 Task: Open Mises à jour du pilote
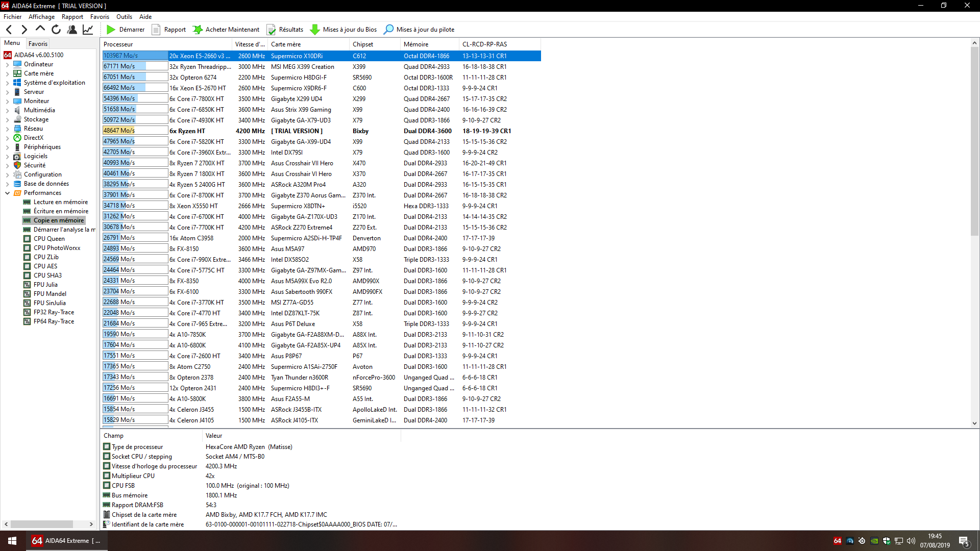click(419, 30)
